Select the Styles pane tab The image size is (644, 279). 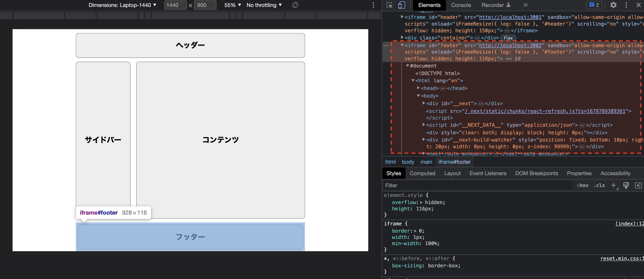393,173
